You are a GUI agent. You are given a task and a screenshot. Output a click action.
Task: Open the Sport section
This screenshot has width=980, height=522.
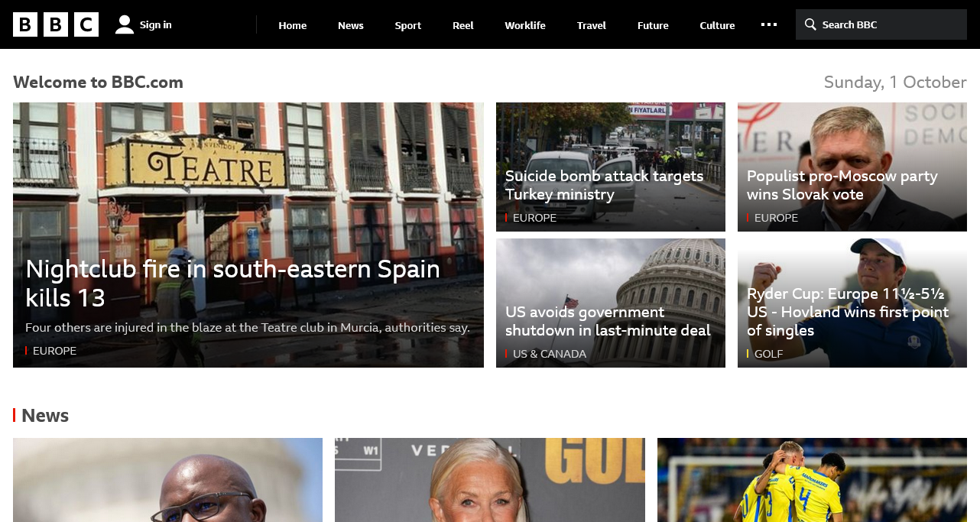[408, 25]
